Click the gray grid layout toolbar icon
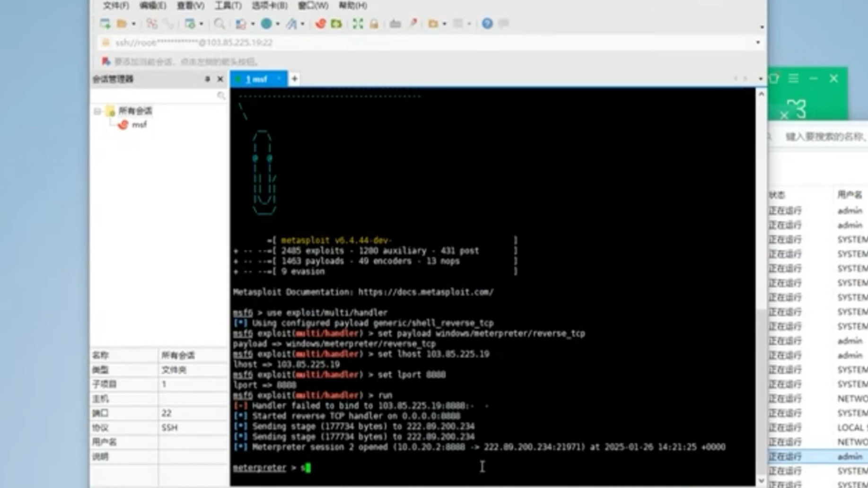The image size is (868, 488). coord(458,23)
